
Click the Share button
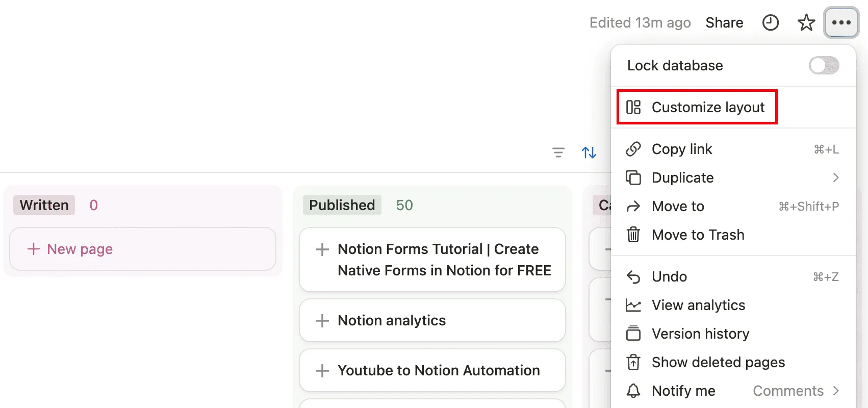[x=724, y=23]
